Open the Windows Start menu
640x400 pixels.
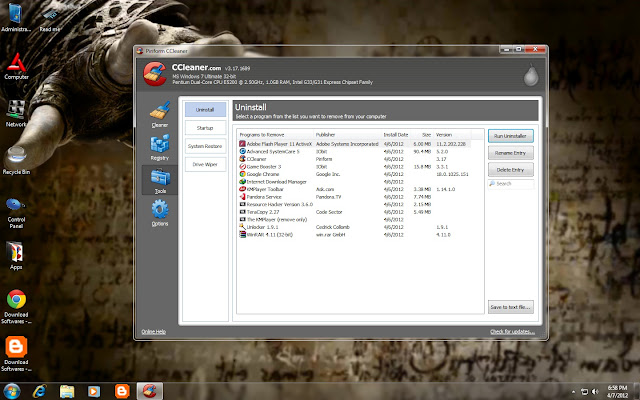(x=11, y=391)
